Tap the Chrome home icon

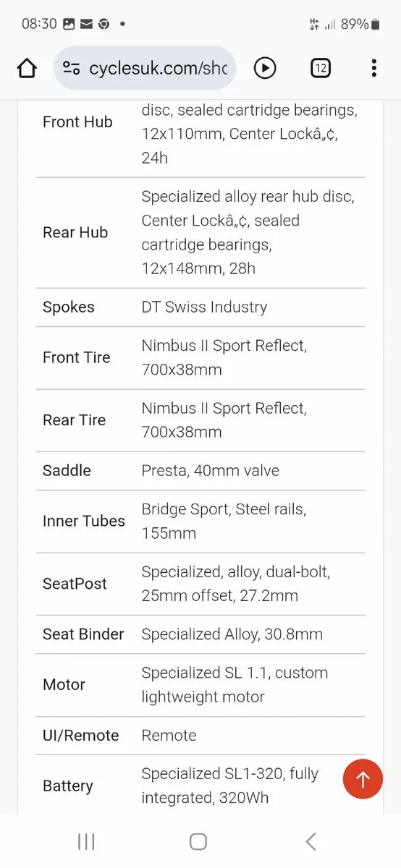(x=27, y=69)
